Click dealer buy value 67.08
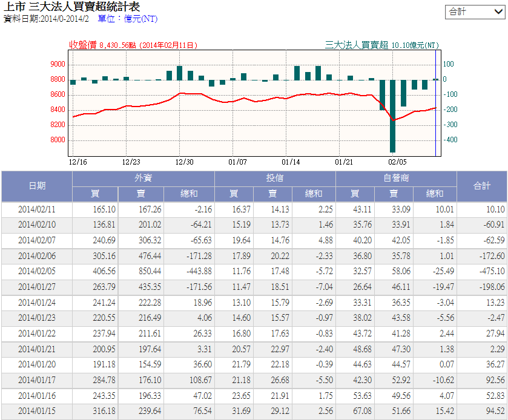Image resolution: width=508 pixels, height=420 pixels. [362, 411]
